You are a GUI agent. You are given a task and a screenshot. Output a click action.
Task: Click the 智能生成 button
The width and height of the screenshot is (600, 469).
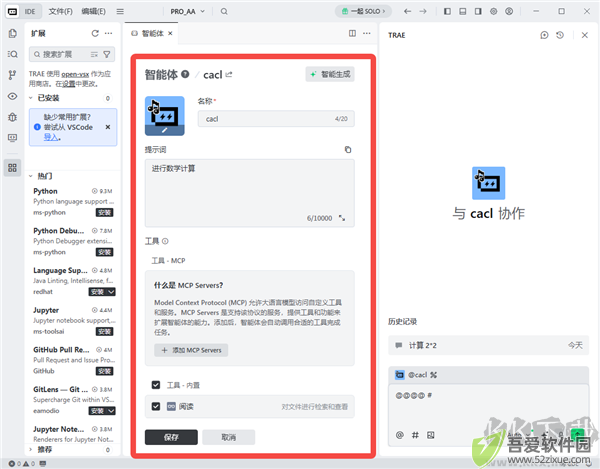330,74
